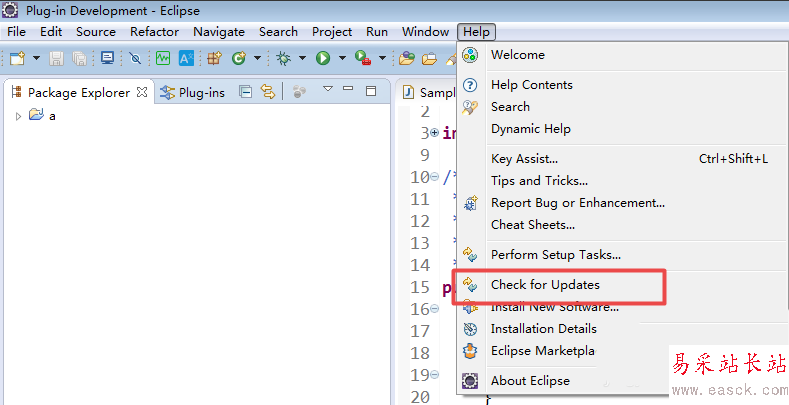Select project 'a' in Package Explorer
The width and height of the screenshot is (789, 405).
42,116
